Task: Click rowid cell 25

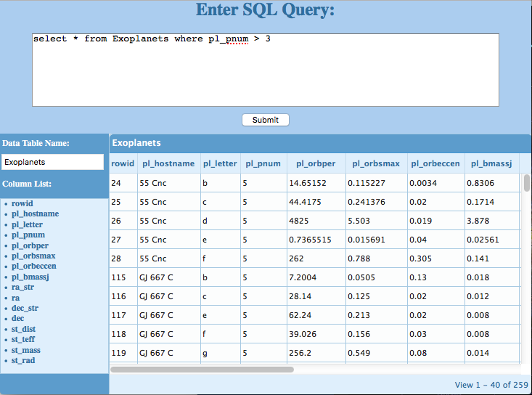Action: [123, 202]
